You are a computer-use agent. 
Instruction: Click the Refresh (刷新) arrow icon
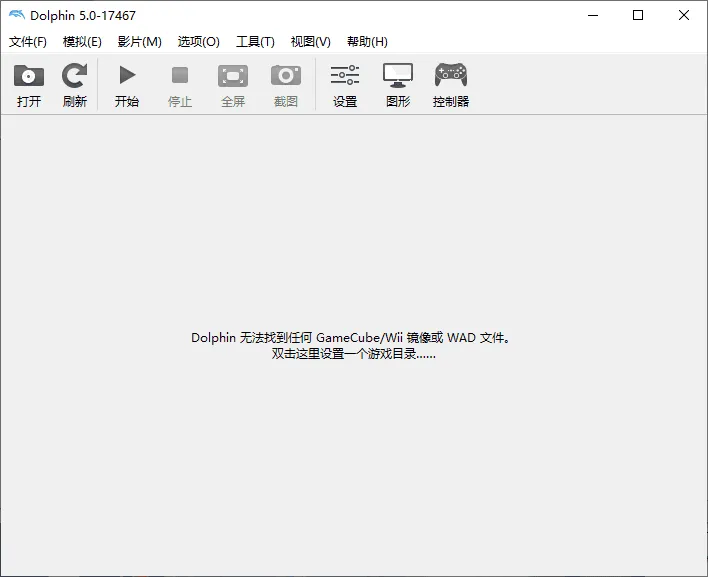click(x=75, y=76)
